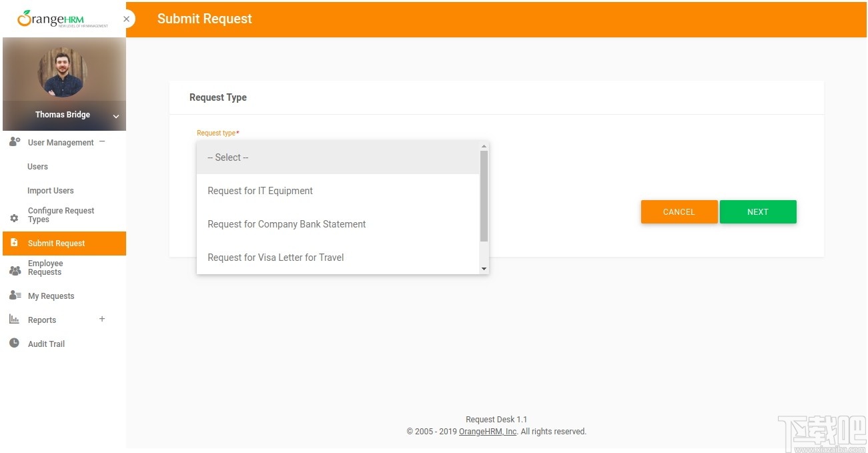Click the Audit Trail clock icon
Screen dimensions: 868x453
(x=15, y=344)
